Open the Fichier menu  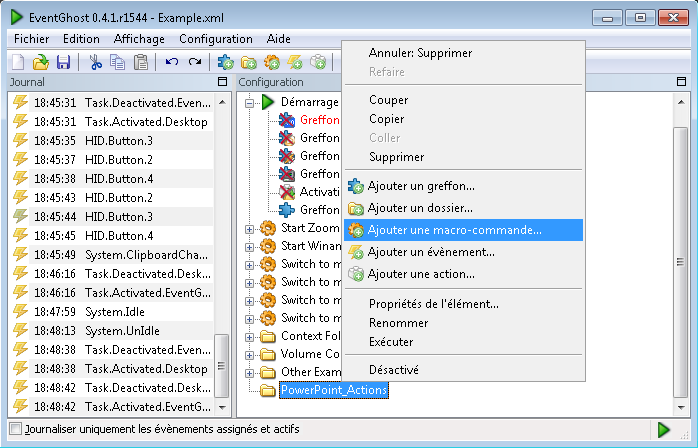click(32, 39)
